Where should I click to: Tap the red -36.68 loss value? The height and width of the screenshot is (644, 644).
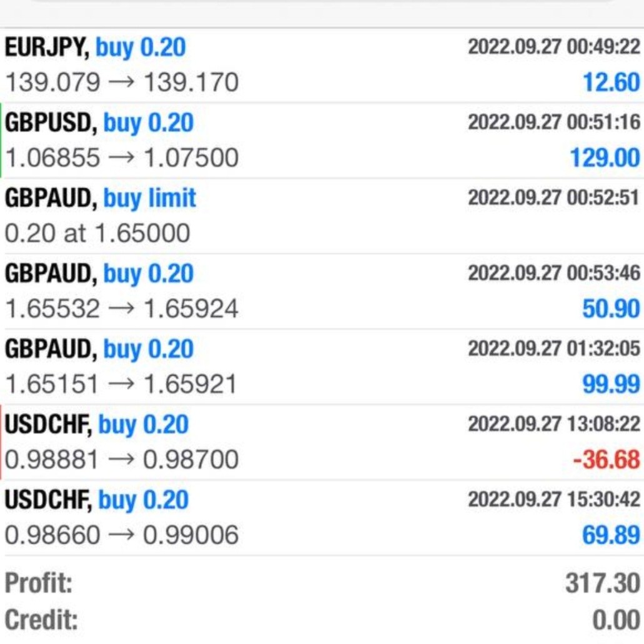[x=607, y=459]
